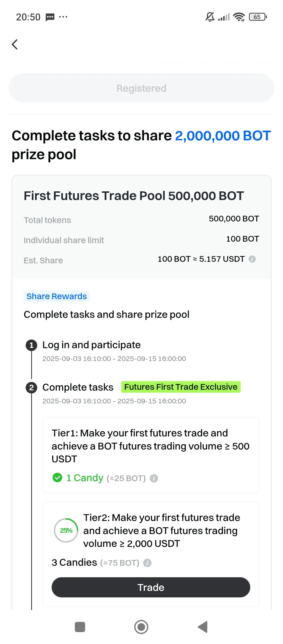Tap the 25% circular progress indicator
283x644 pixels.
tap(66, 530)
